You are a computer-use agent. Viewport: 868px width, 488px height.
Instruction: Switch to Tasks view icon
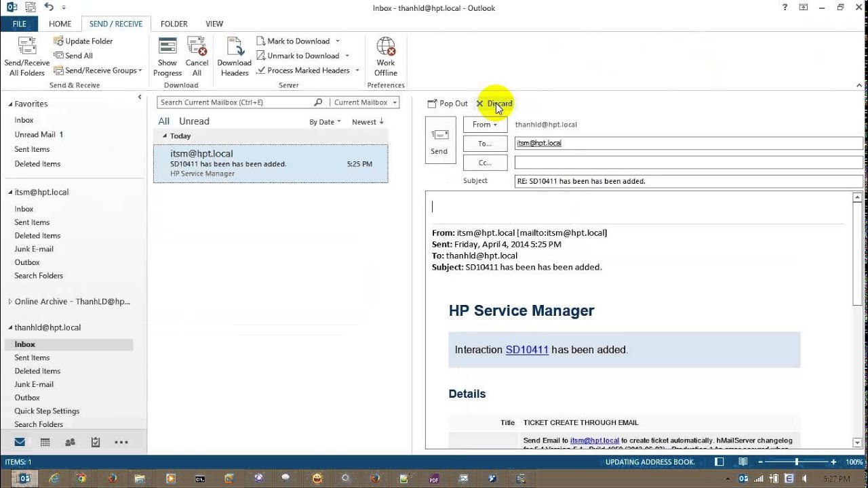pos(96,442)
